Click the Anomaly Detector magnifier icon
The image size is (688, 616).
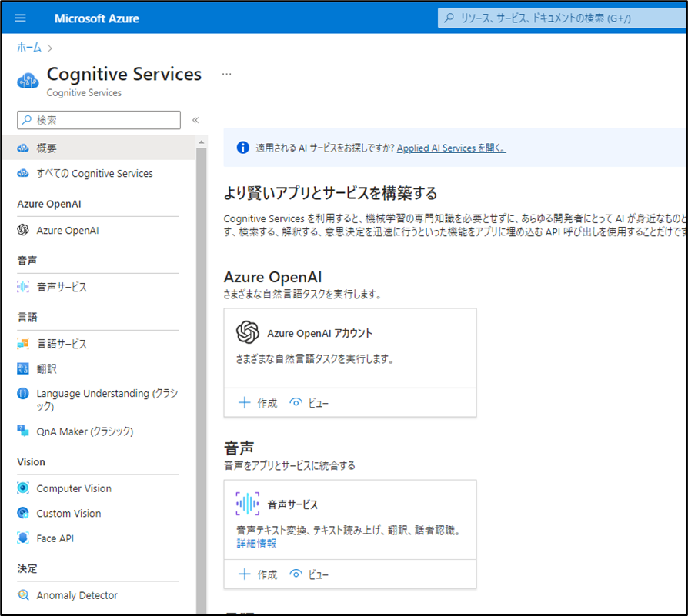click(x=23, y=595)
